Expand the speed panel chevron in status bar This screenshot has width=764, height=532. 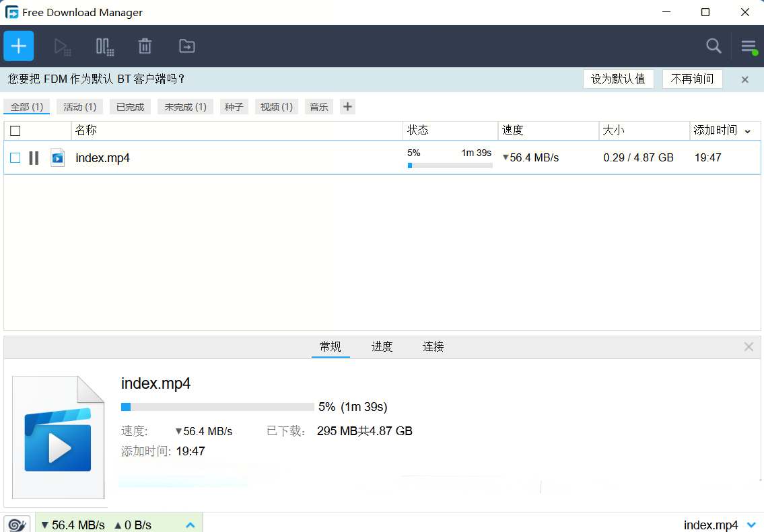[x=190, y=525]
